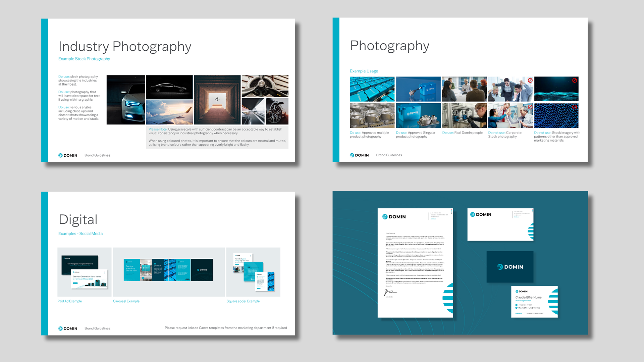The height and width of the screenshot is (362, 644).
Task: Select the car wheel close-up photo
Action: [x=277, y=111]
